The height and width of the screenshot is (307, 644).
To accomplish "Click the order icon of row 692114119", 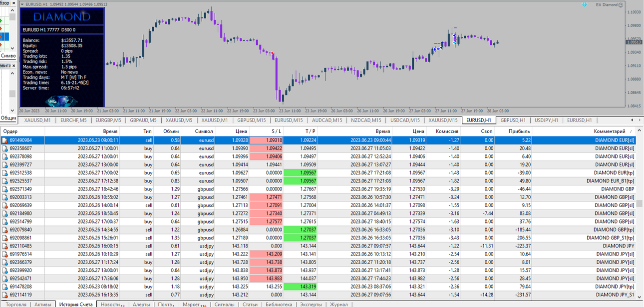I will [x=5, y=294].
